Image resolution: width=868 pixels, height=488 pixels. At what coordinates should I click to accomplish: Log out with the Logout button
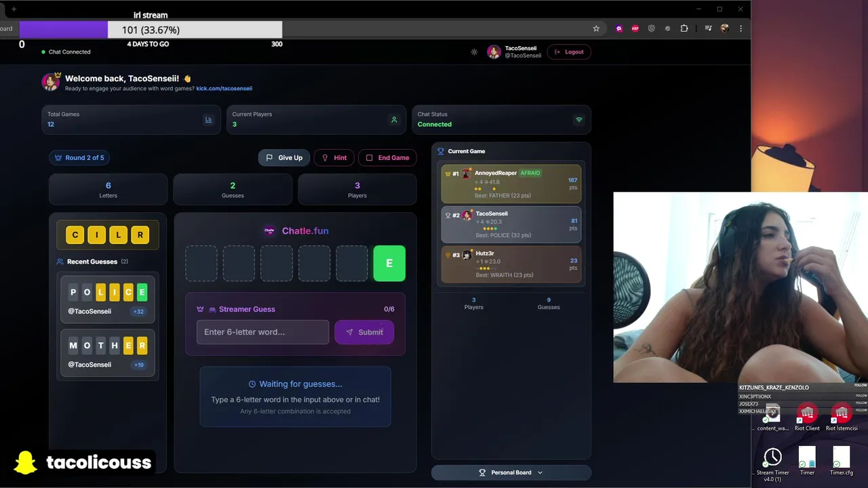(569, 52)
